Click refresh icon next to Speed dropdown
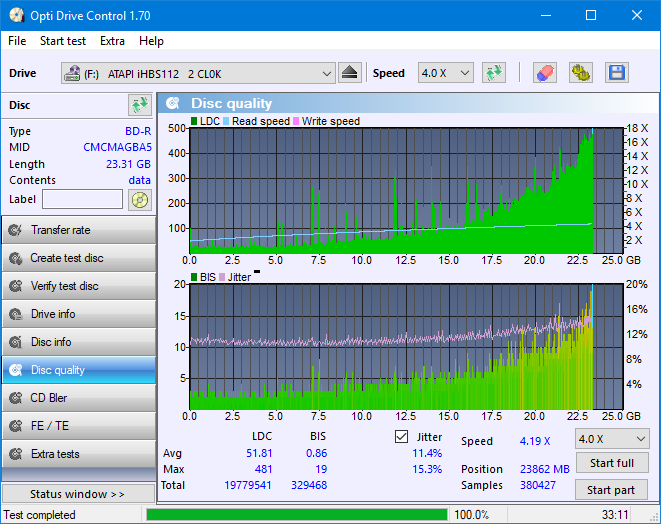This screenshot has height=524, width=661. point(494,73)
